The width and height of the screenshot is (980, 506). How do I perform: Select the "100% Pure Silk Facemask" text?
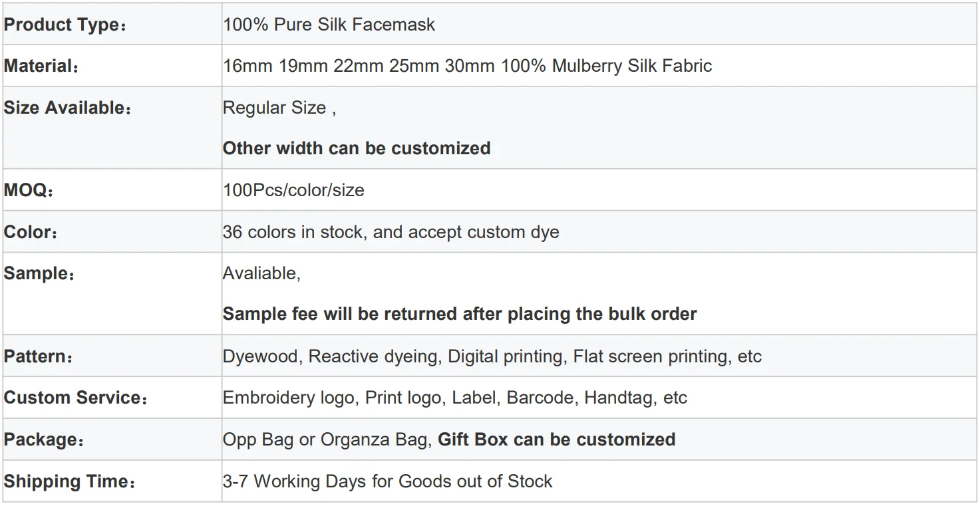[x=329, y=25]
